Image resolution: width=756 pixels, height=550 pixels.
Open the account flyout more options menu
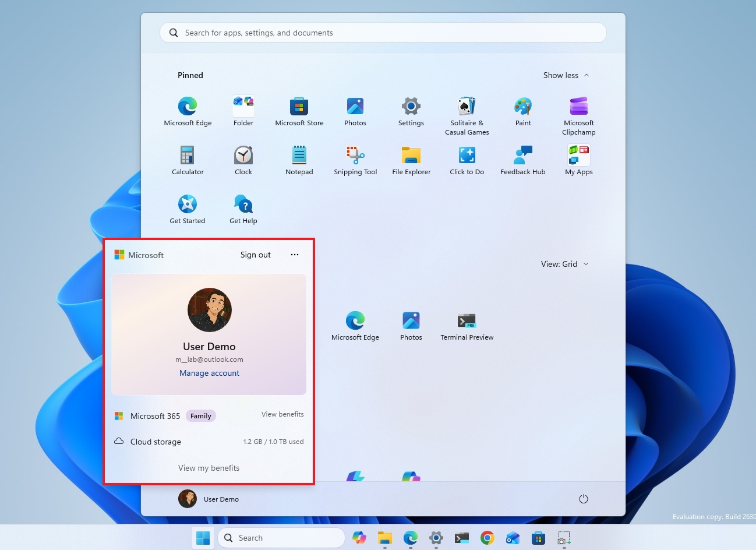(295, 255)
